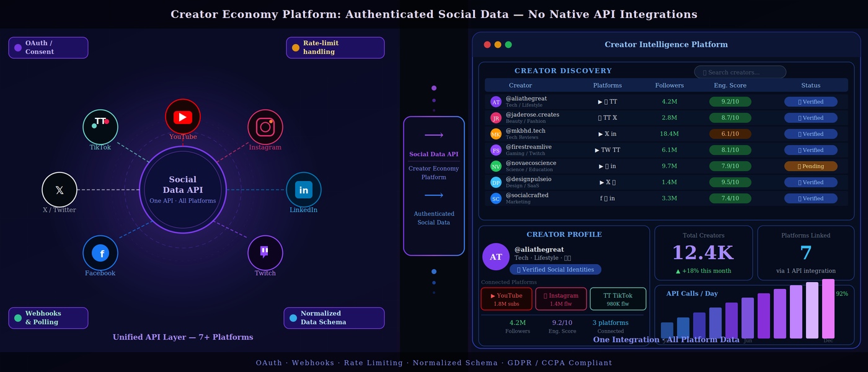Click the 9.2/10 engagement score pill
Screen dimensions: 868x372
(x=730, y=102)
